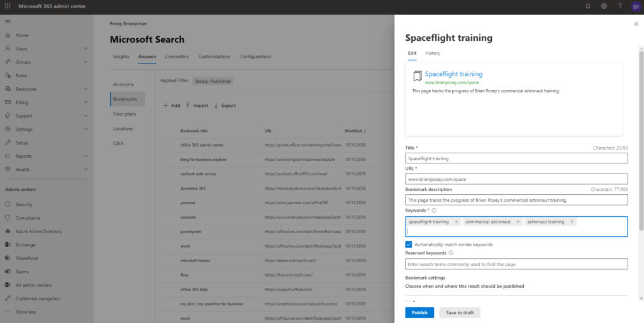644x323 pixels.
Task: Select Q&A in answers list
Action: (118, 144)
